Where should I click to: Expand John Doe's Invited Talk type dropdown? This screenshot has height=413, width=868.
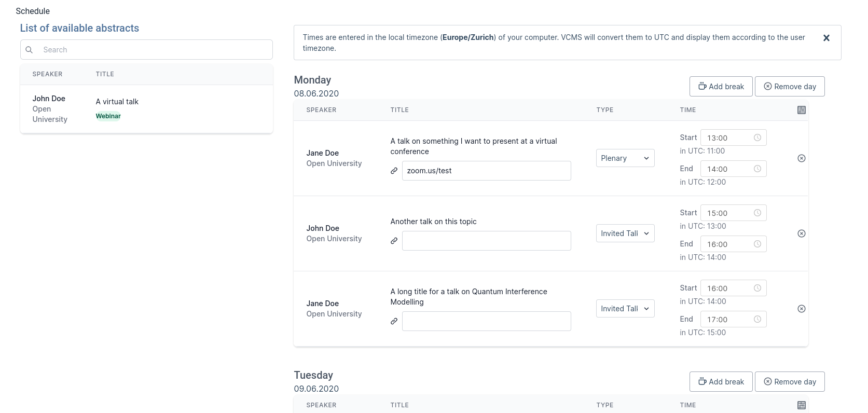[x=625, y=233]
